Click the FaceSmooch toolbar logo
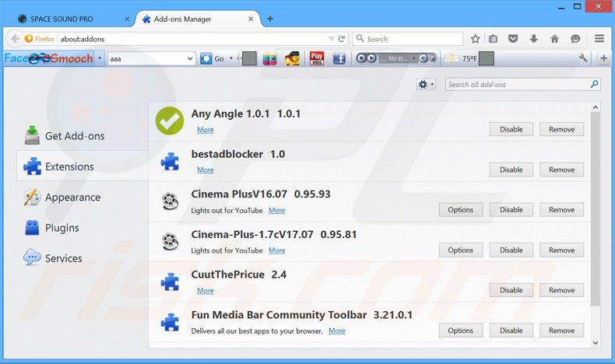The image size is (615, 364). pos(48,58)
